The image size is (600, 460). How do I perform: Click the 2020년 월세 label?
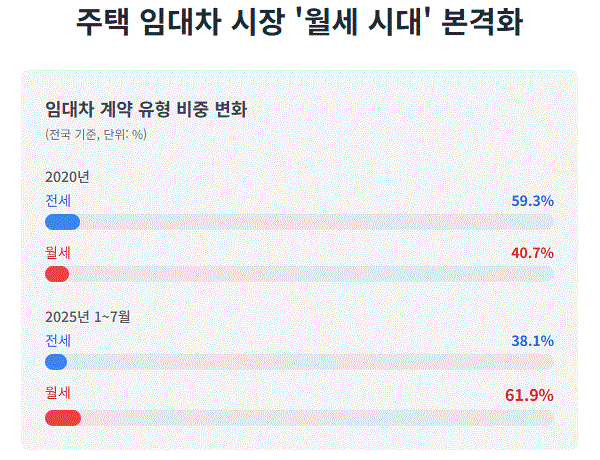click(x=58, y=253)
